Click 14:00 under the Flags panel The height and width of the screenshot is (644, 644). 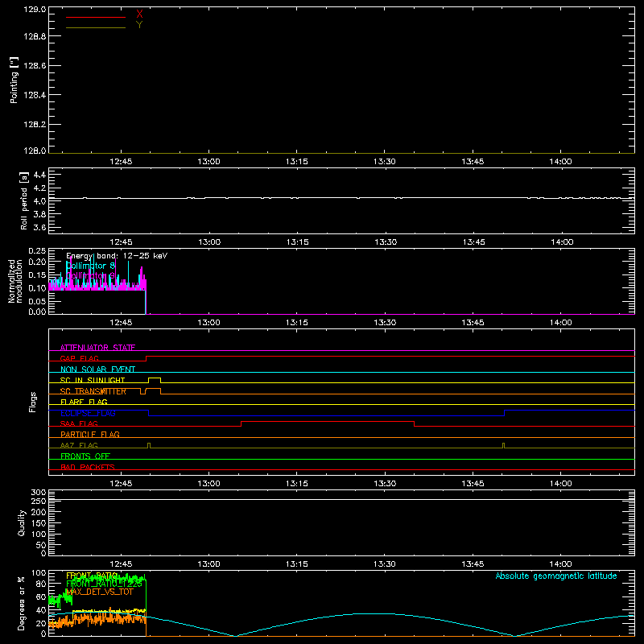tap(560, 484)
